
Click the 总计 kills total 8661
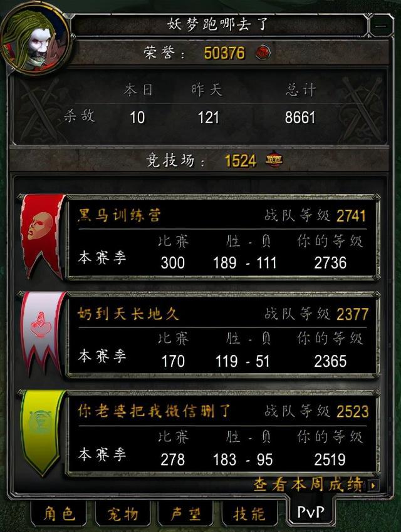pyautogui.click(x=300, y=118)
